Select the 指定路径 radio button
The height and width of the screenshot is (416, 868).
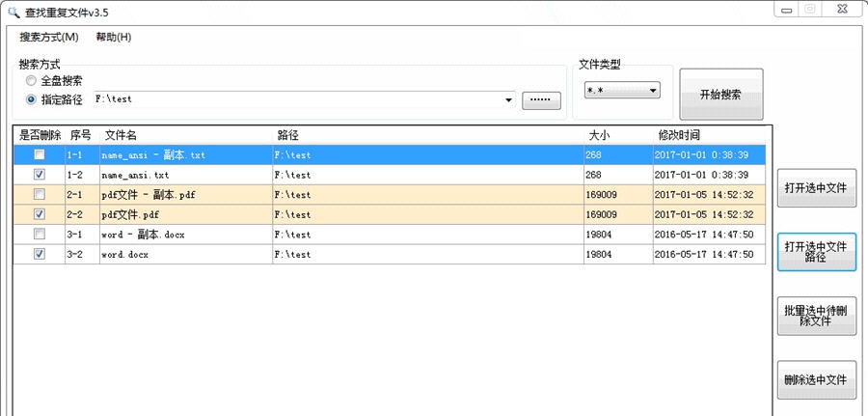coord(31,99)
